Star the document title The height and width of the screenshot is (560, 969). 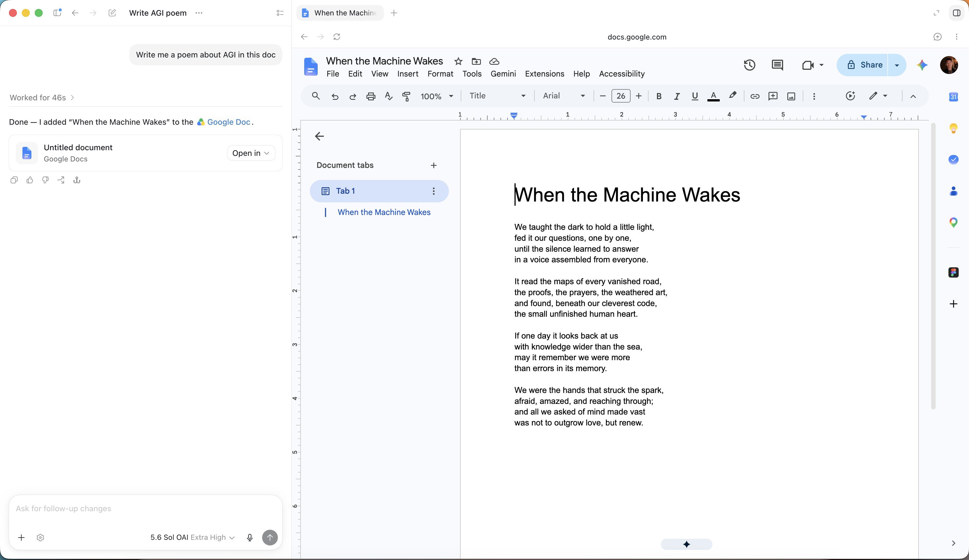click(x=458, y=61)
